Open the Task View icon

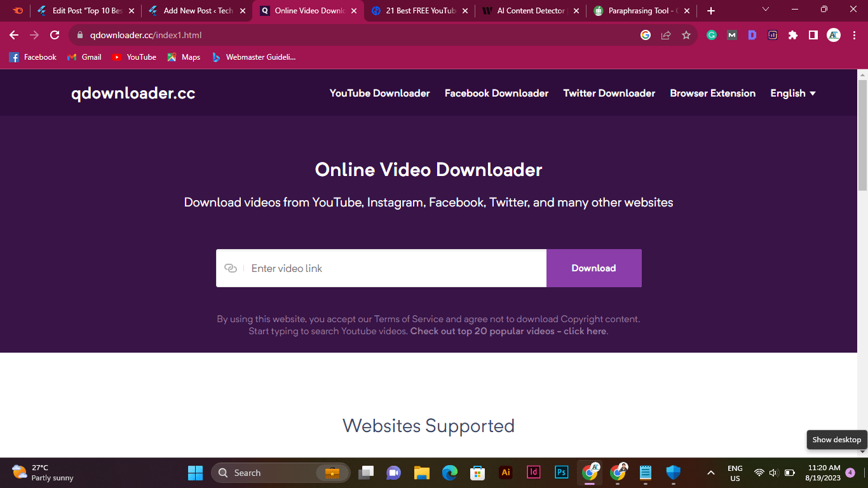[366, 472]
